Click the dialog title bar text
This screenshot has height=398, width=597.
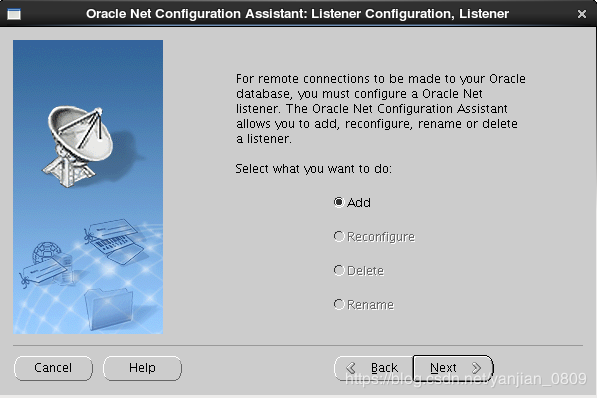297,14
